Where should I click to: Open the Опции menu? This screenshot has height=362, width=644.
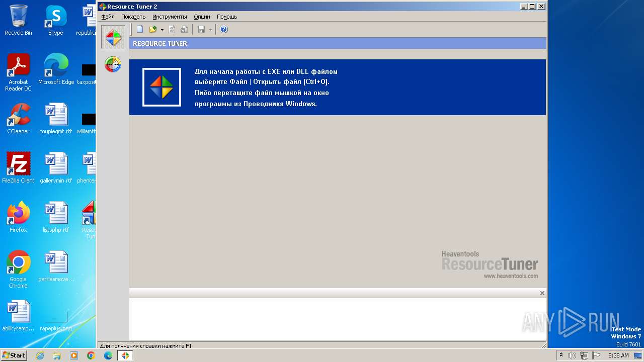coord(202,17)
